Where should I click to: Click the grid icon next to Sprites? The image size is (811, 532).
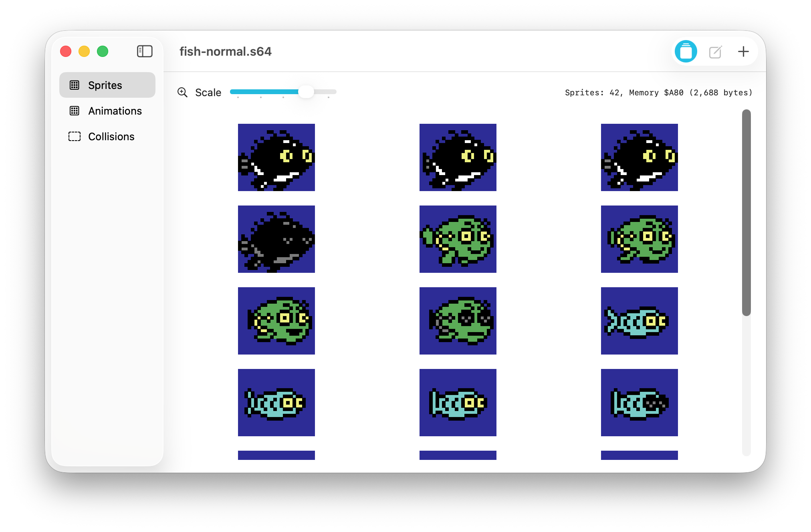point(75,85)
